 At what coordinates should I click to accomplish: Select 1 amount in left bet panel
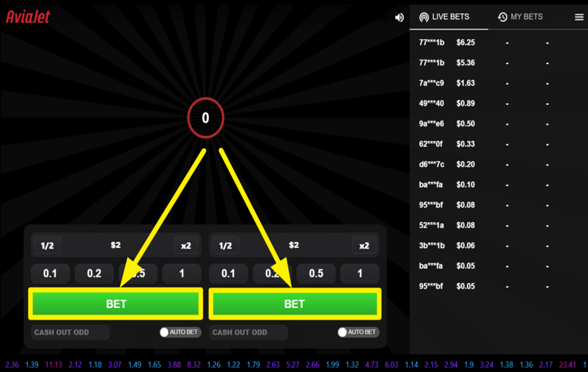182,273
